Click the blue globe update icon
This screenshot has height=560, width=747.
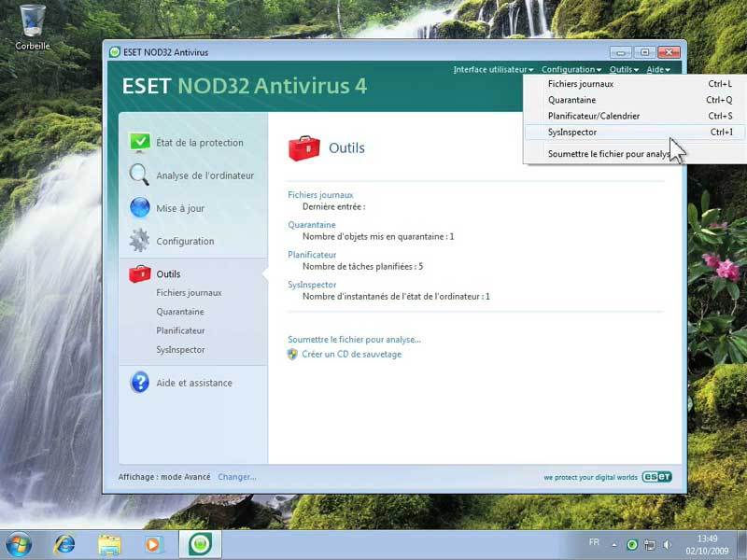pyautogui.click(x=139, y=207)
